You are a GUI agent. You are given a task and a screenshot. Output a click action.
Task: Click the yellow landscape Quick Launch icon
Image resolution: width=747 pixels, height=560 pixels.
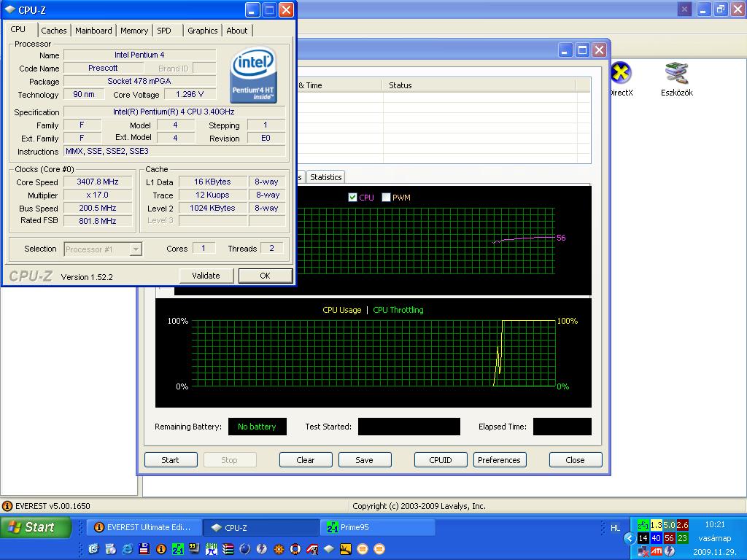[x=345, y=548]
